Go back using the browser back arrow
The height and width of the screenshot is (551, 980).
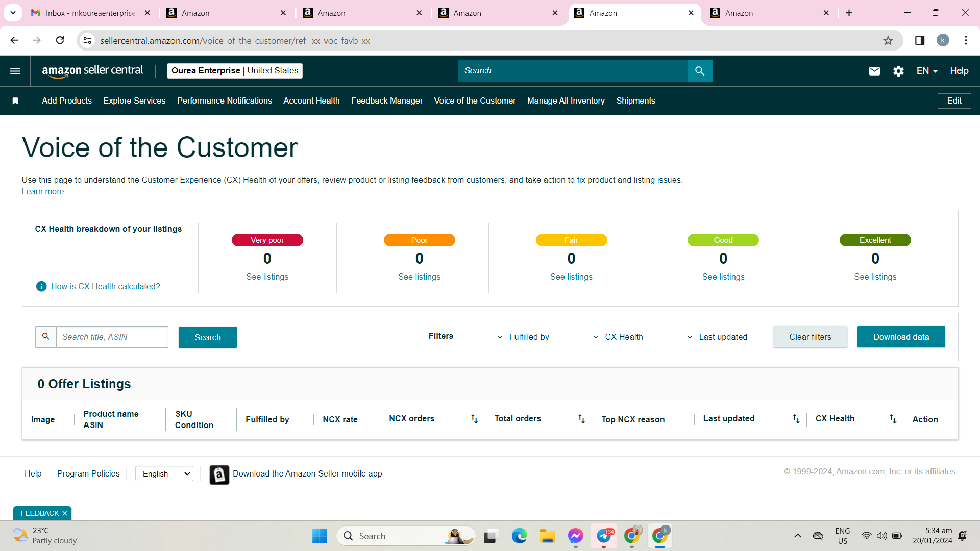pyautogui.click(x=14, y=40)
